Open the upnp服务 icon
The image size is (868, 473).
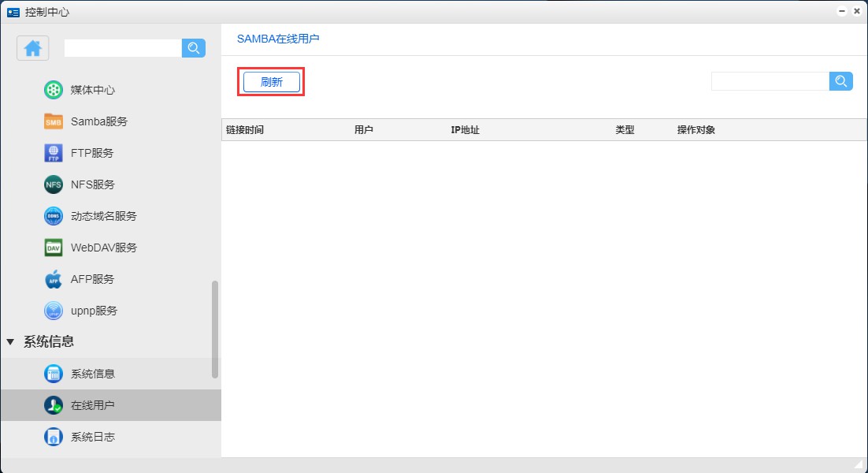point(53,311)
